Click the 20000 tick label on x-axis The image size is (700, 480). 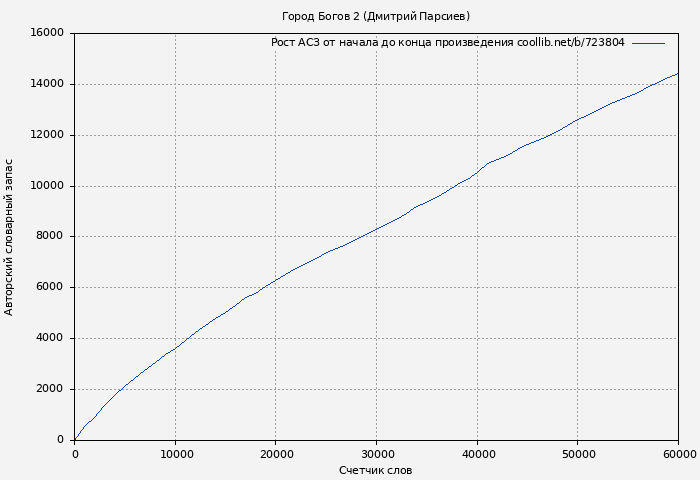[x=276, y=454]
